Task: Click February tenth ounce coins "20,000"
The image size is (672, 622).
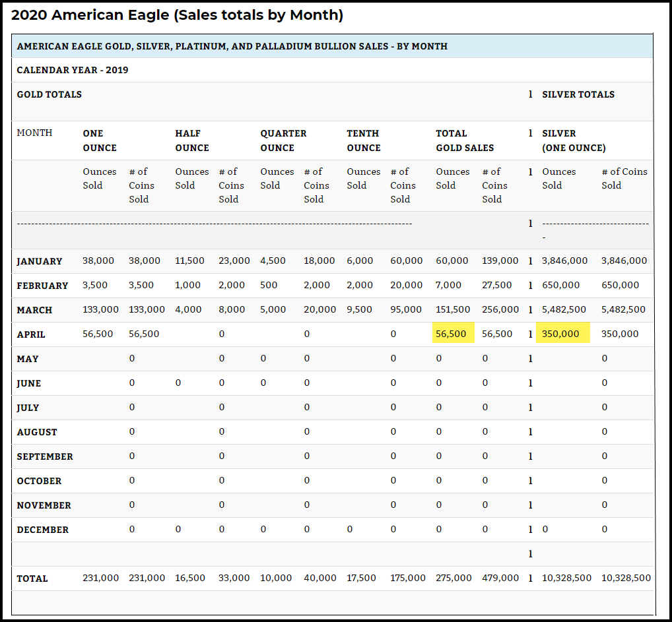Action: point(406,285)
